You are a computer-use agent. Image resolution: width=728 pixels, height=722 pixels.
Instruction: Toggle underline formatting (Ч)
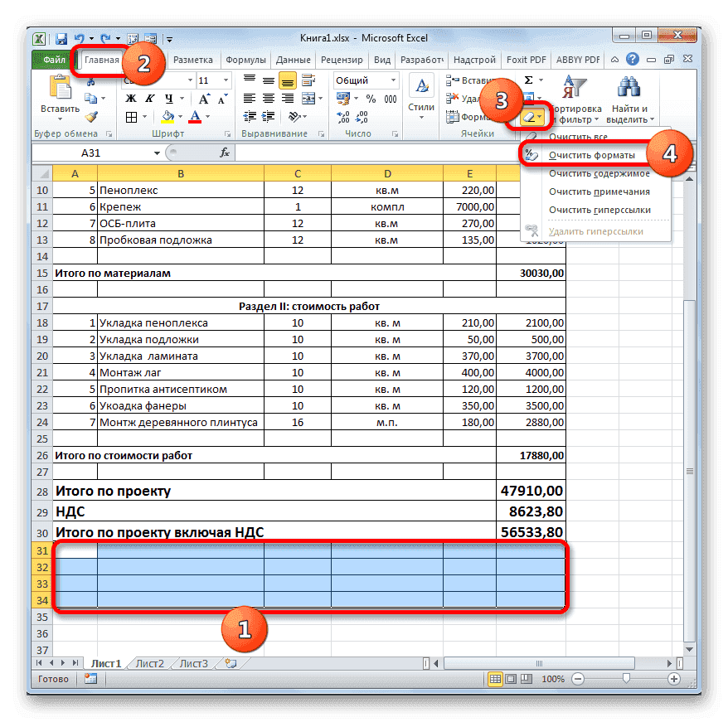pos(170,99)
